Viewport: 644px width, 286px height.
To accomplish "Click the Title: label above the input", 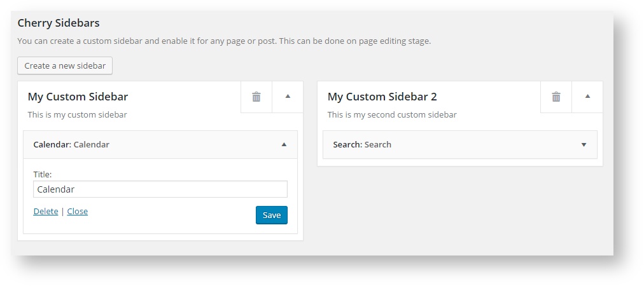I will [x=43, y=174].
